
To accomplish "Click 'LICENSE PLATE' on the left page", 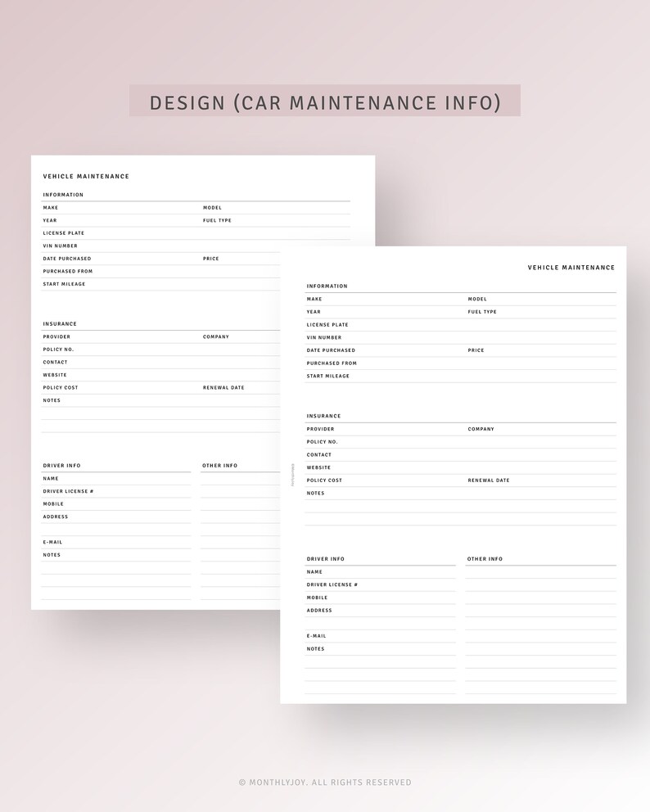I will pyautogui.click(x=64, y=233).
